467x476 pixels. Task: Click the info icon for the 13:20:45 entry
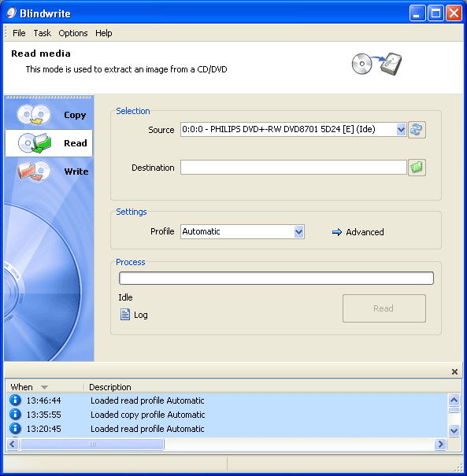[x=15, y=428]
